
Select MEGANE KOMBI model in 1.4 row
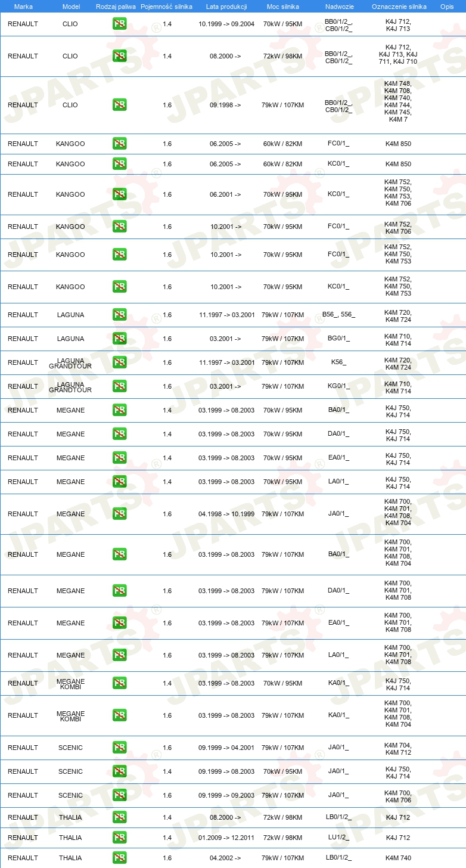(x=70, y=684)
